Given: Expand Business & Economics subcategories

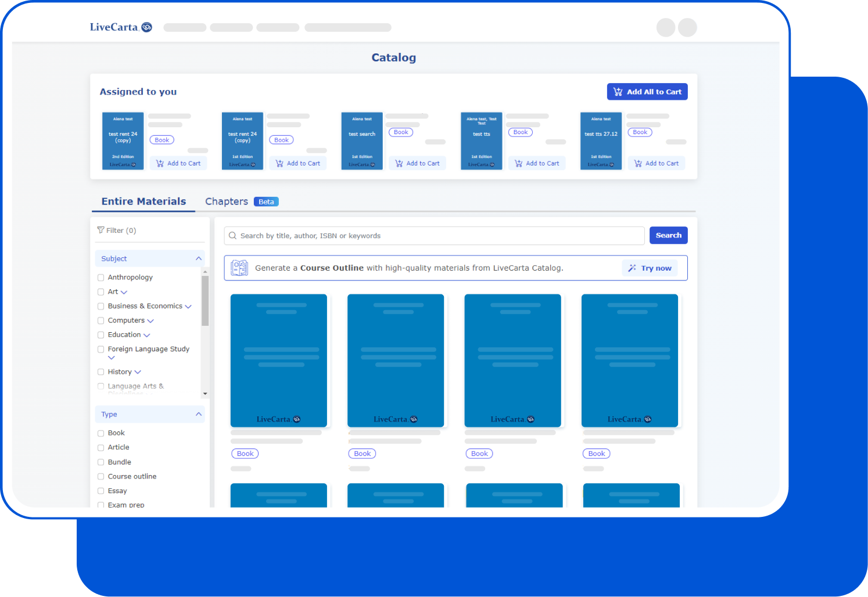Looking at the screenshot, I should (188, 306).
